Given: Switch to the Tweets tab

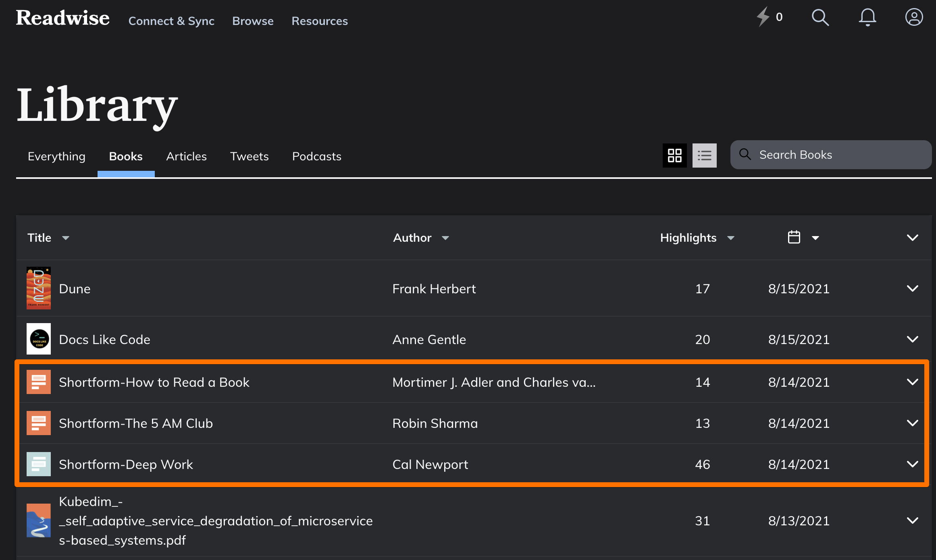Looking at the screenshot, I should pos(249,156).
